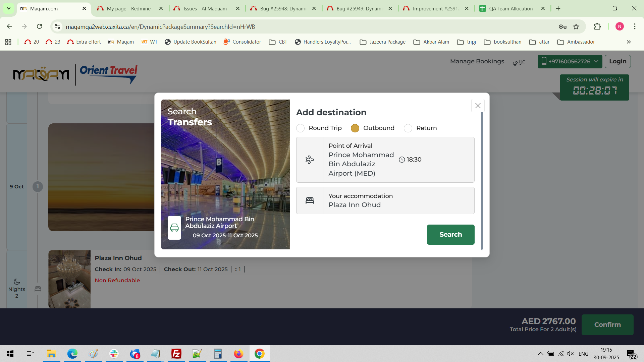Switch to the QA Team Allocation tab
Image resolution: width=644 pixels, height=362 pixels.
point(511,8)
